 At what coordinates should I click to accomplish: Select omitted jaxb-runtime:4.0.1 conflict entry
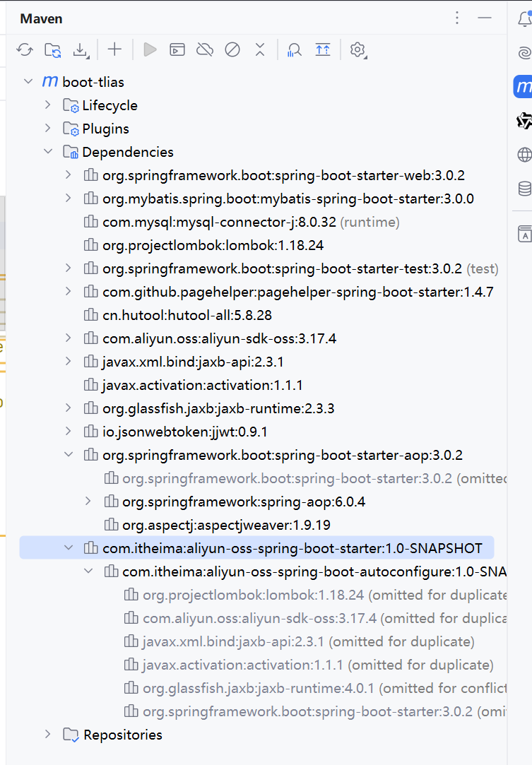324,689
